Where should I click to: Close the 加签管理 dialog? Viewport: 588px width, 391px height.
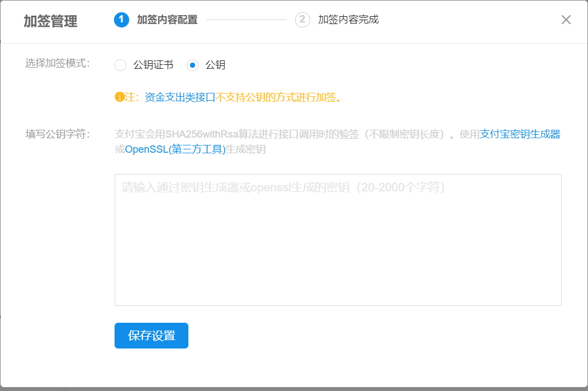[x=566, y=19]
